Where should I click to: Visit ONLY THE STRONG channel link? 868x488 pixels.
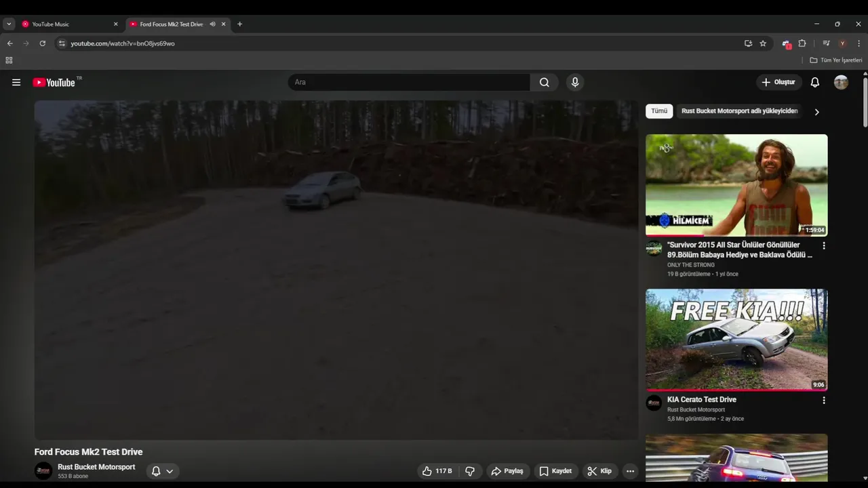(690, 265)
